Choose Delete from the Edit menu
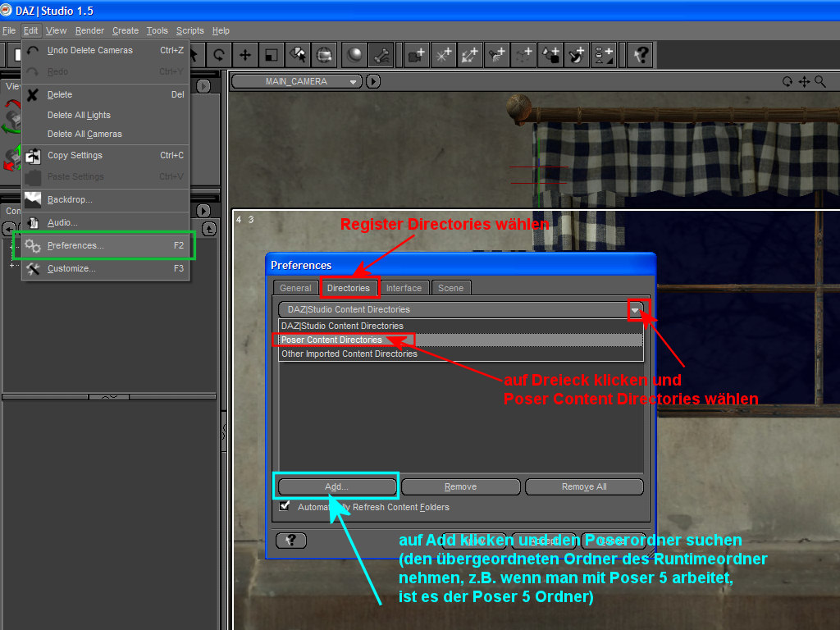Viewport: 840px width, 630px height. pos(106,94)
